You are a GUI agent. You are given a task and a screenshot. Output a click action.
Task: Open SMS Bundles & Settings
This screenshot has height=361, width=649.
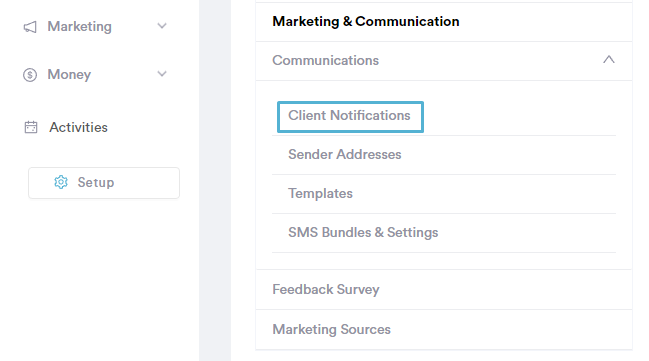coord(363,232)
